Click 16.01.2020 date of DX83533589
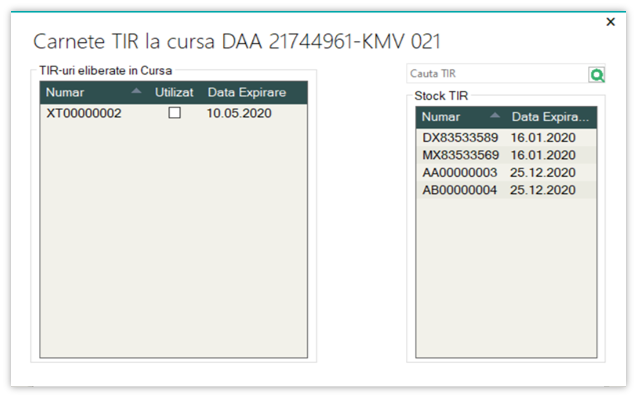Screen dimensions: 637x398 [543, 138]
